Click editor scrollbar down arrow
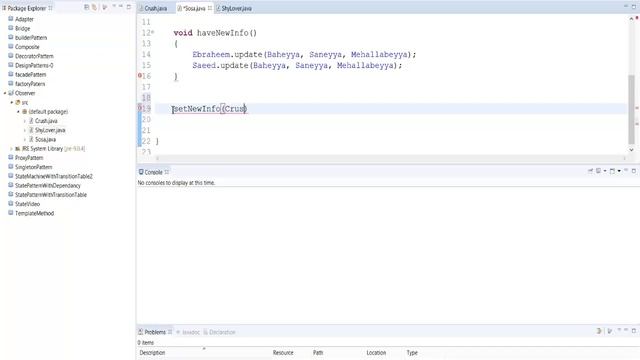This screenshot has width=640, height=360. (631, 150)
